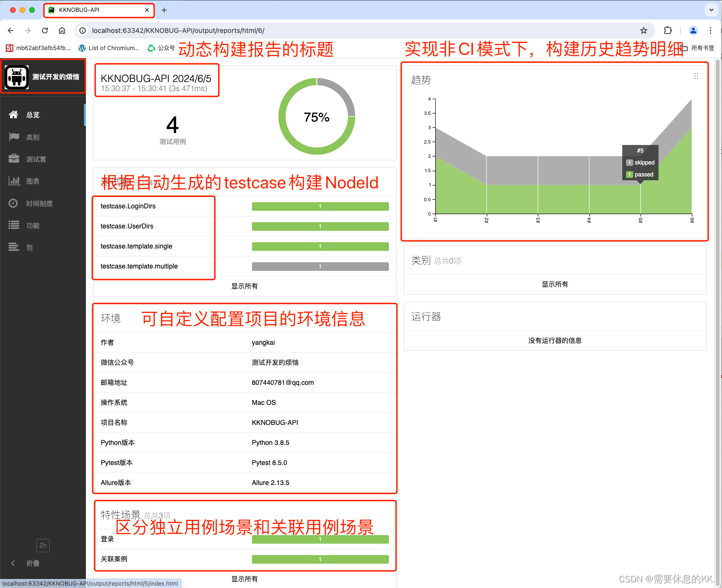Reload the page with refresh icon
Viewport: 722px width, 588px height.
(45, 31)
